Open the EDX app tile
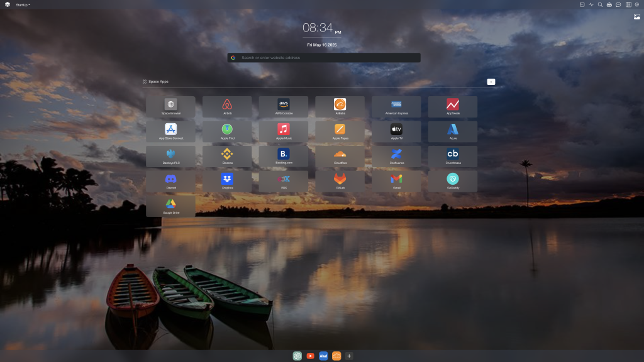This screenshot has width=644, height=362. click(x=284, y=182)
